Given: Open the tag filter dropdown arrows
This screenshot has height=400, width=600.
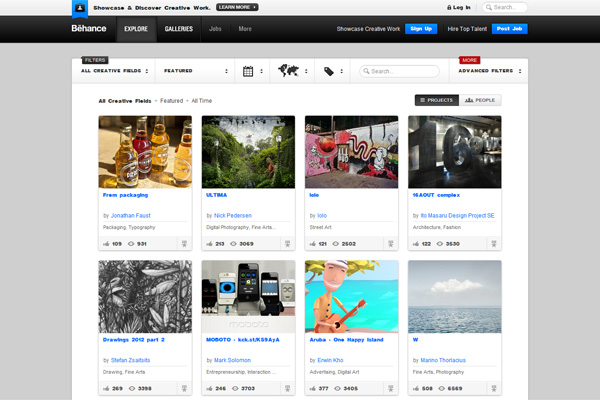Looking at the screenshot, I should coord(341,71).
